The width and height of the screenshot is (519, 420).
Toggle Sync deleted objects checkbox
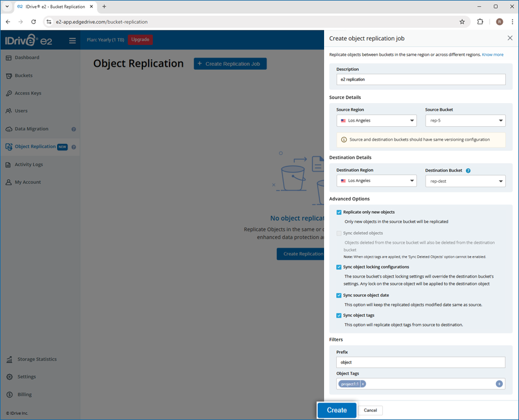pos(339,233)
